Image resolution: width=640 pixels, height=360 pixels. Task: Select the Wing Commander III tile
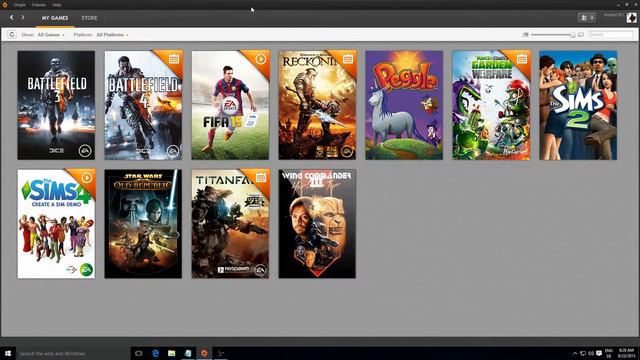317,224
